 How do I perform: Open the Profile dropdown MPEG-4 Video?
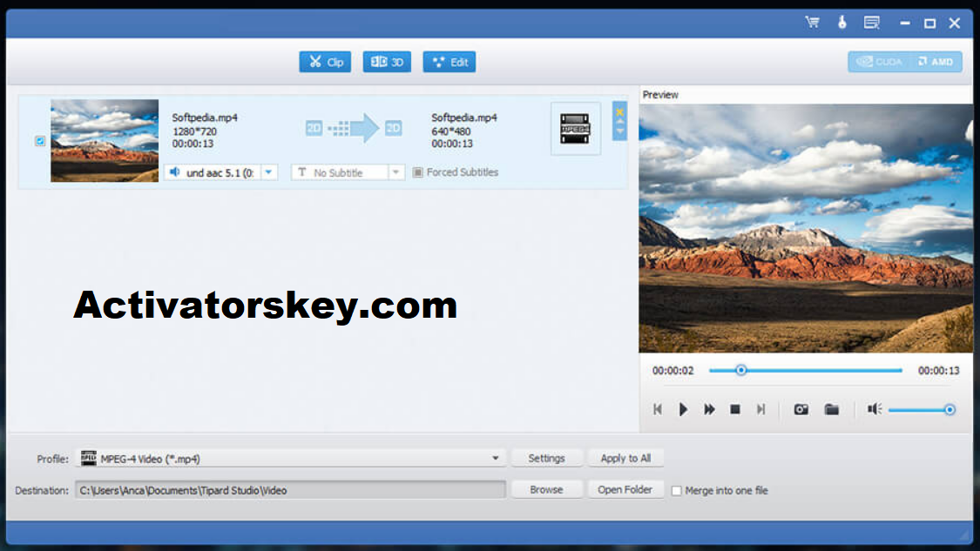tap(291, 459)
